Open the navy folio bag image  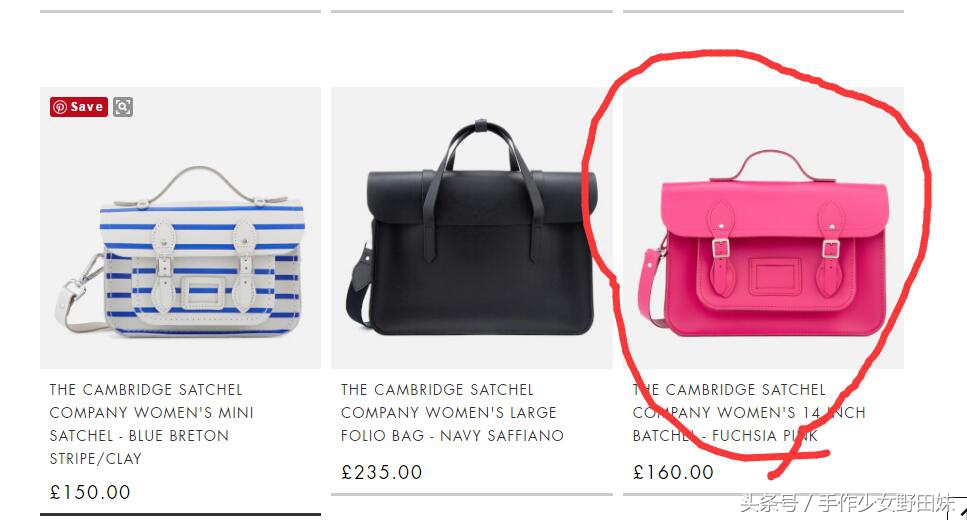pos(472,228)
